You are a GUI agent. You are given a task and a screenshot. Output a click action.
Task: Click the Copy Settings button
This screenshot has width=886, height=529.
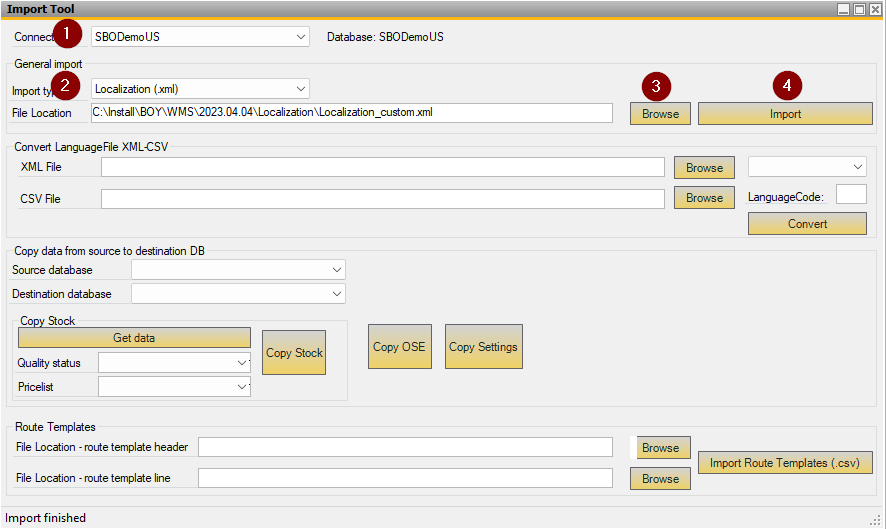tap(484, 346)
